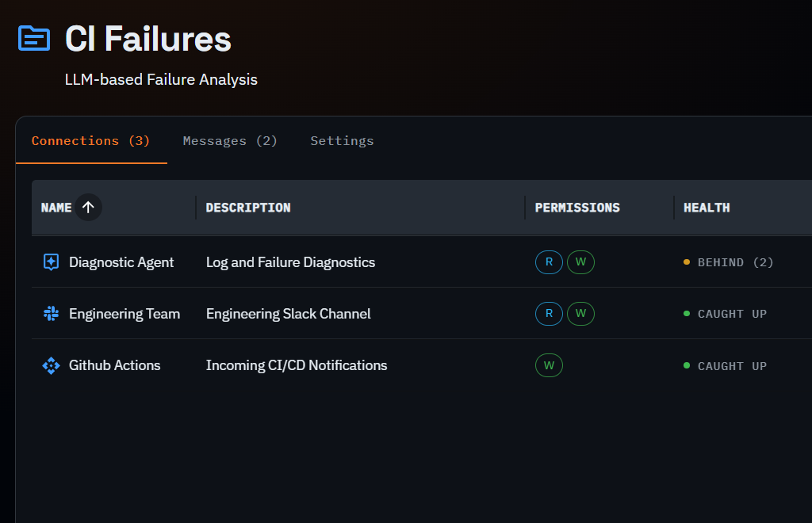Image resolution: width=812 pixels, height=523 pixels.
Task: Click Engineering Team read permission badge
Action: [x=549, y=314]
